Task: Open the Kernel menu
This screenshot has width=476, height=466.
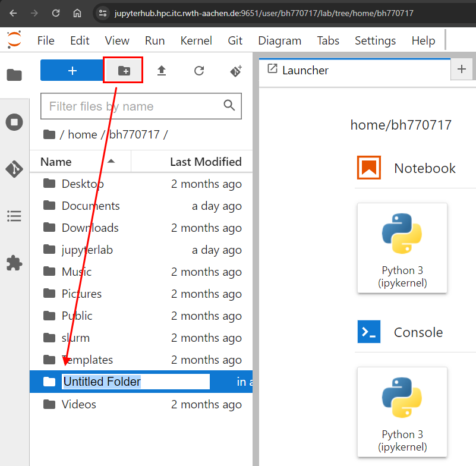Action: [x=196, y=40]
